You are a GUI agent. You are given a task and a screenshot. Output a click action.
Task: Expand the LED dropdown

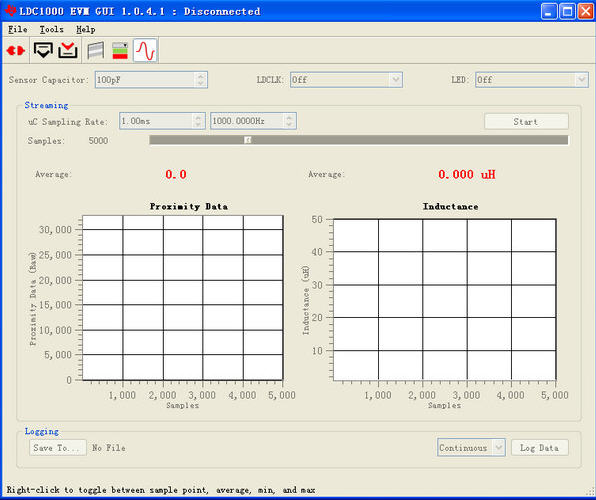pos(581,80)
